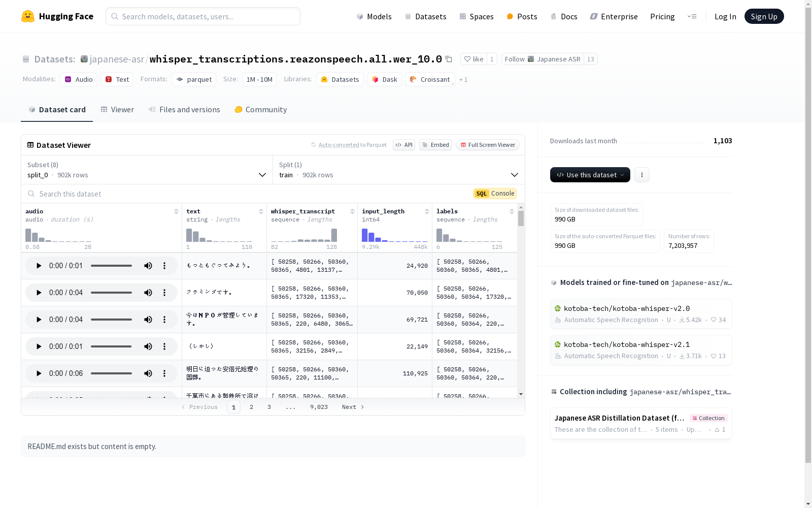Screen dimensions: 812x508
Task: Select the parquet format tag
Action: [194, 79]
